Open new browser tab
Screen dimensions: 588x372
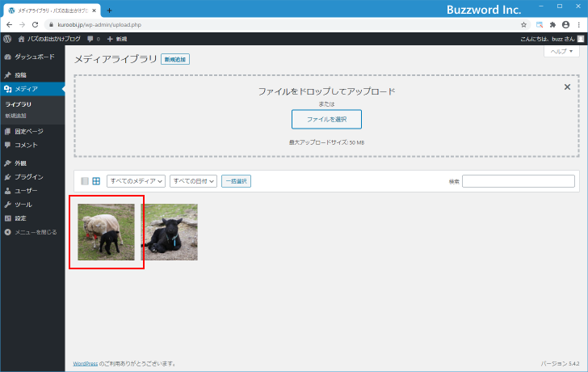tap(109, 10)
